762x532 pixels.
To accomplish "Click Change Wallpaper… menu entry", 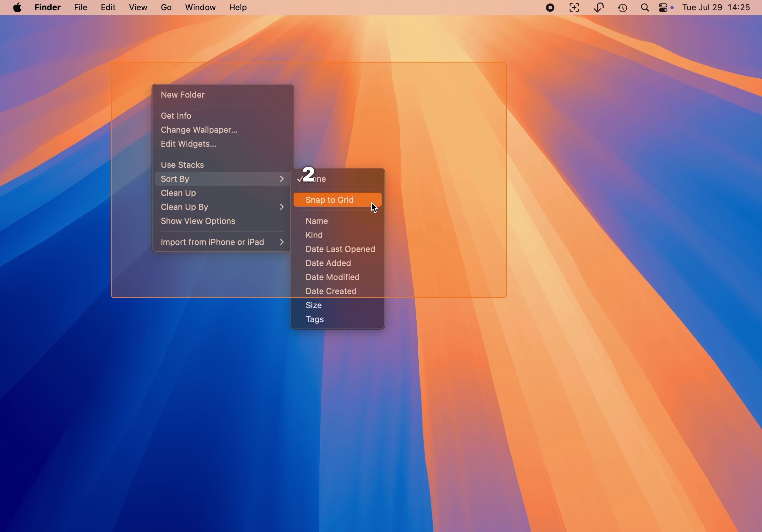I will [199, 130].
